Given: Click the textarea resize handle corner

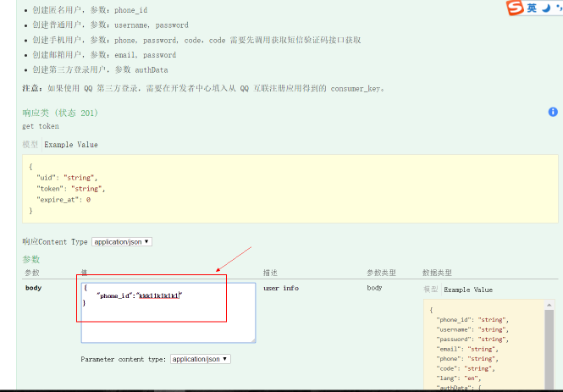Looking at the screenshot, I should click(x=251, y=339).
